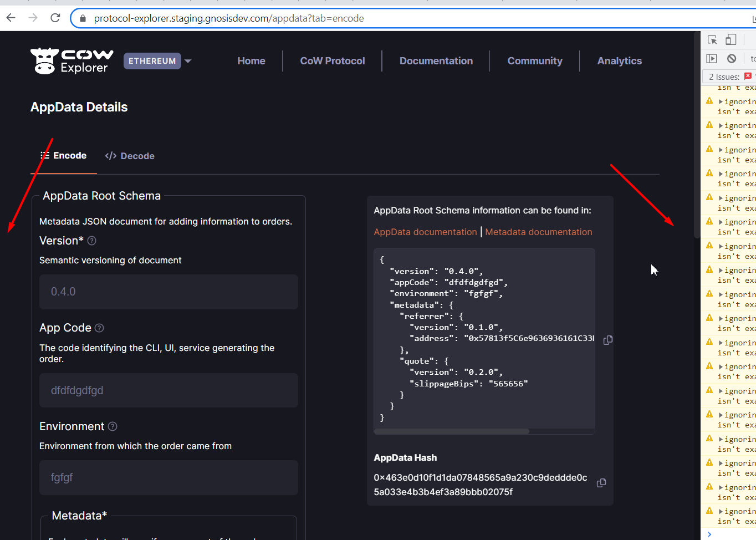The image size is (756, 540).
Task: Copy the JSON document with copy icon
Action: pos(608,340)
